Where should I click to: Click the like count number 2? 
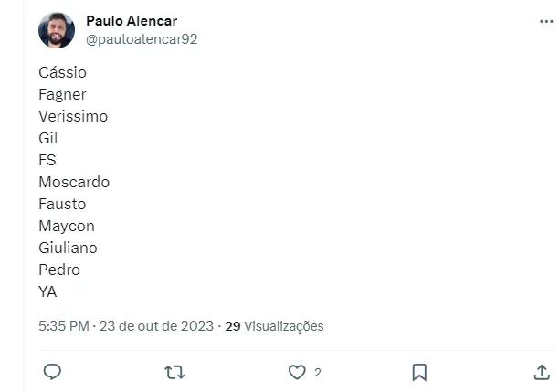click(x=318, y=372)
